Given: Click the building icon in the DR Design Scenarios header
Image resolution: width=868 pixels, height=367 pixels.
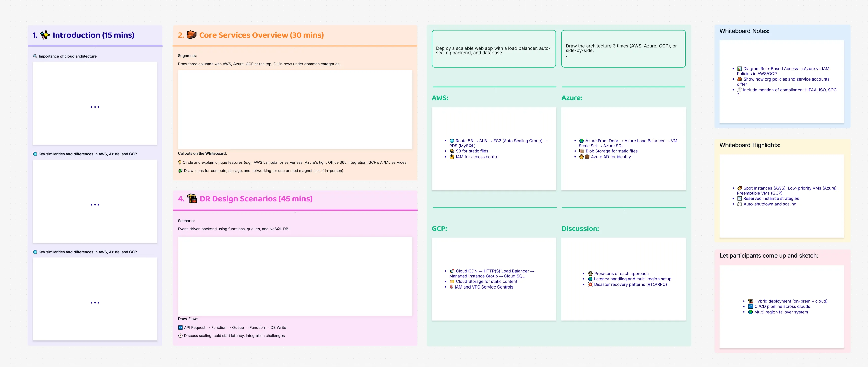Looking at the screenshot, I should point(192,199).
